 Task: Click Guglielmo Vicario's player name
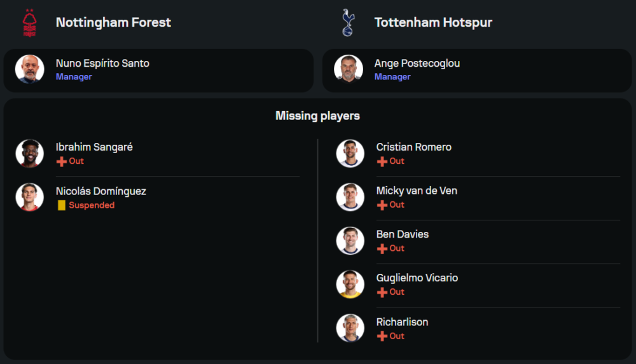pos(417,278)
